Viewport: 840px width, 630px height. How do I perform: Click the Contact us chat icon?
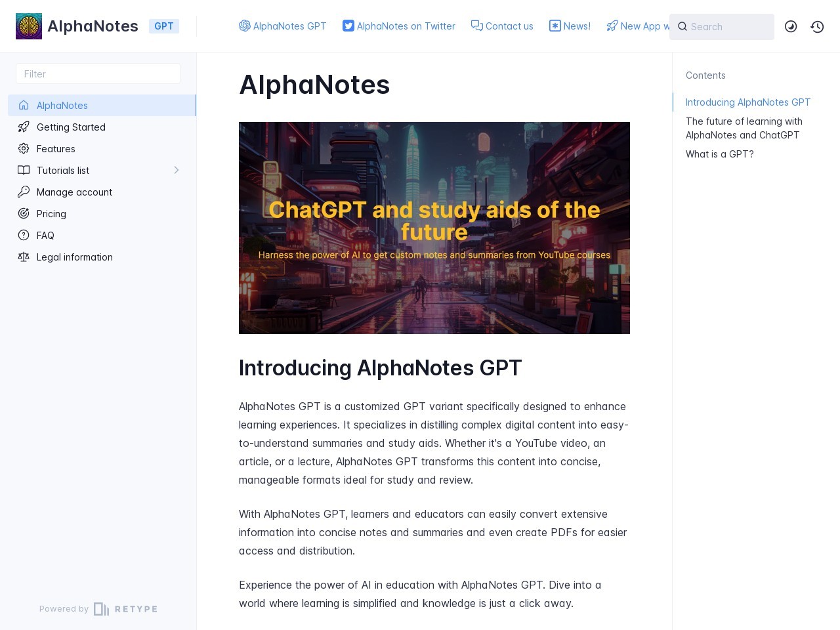click(477, 26)
